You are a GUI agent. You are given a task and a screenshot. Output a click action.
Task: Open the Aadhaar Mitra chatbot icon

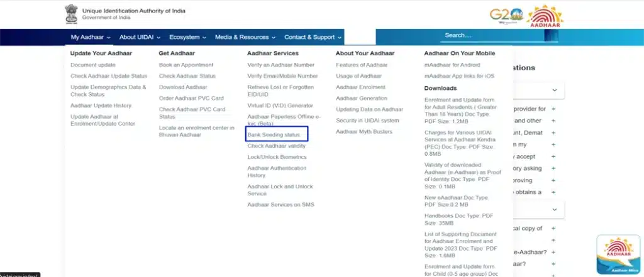tap(618, 254)
